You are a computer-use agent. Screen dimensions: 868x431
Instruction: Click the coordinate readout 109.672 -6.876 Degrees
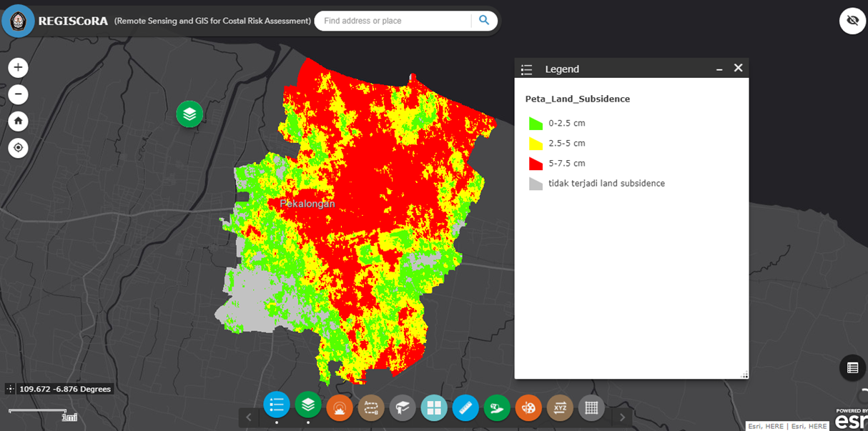(65, 389)
